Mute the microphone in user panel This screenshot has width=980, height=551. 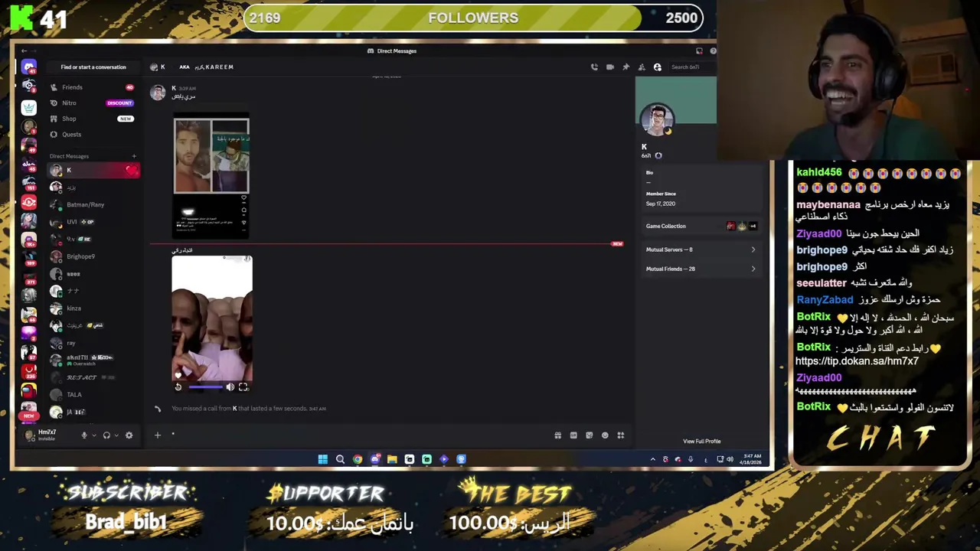point(84,435)
